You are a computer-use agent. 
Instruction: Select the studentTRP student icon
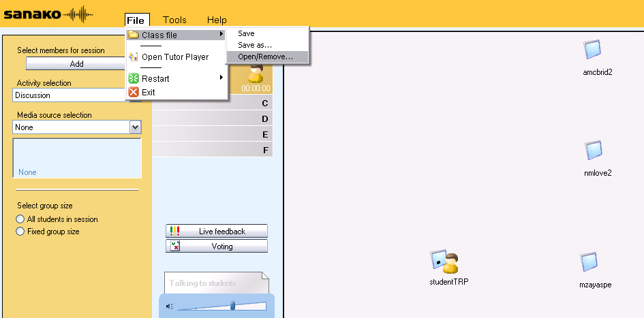tap(445, 260)
